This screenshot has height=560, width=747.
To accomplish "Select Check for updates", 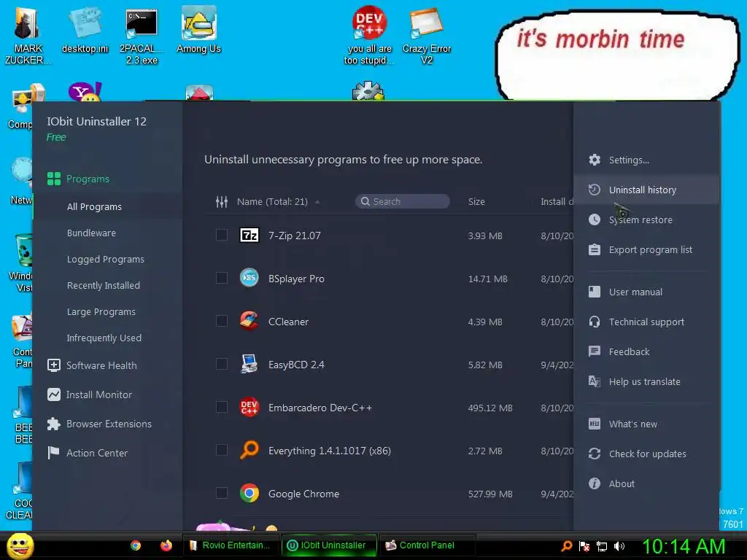I will pos(646,454).
